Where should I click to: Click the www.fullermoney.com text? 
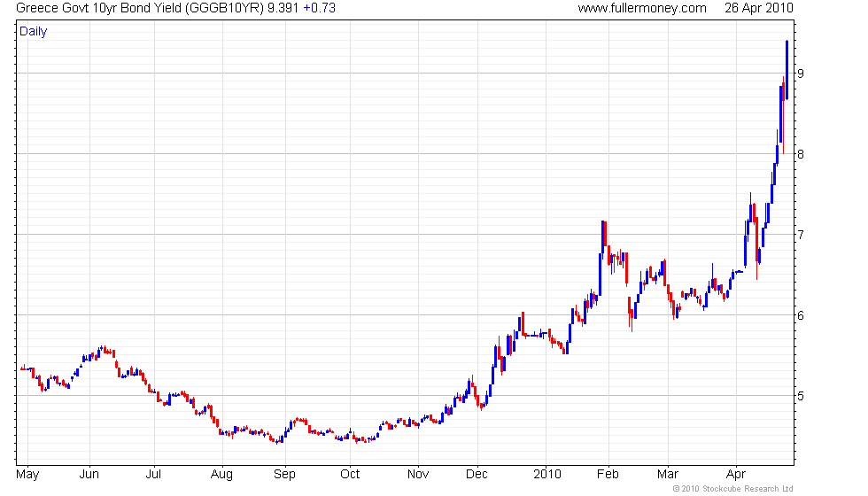642,8
